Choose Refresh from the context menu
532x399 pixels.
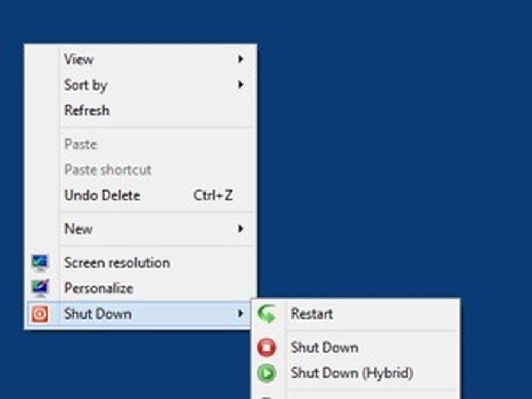[87, 111]
